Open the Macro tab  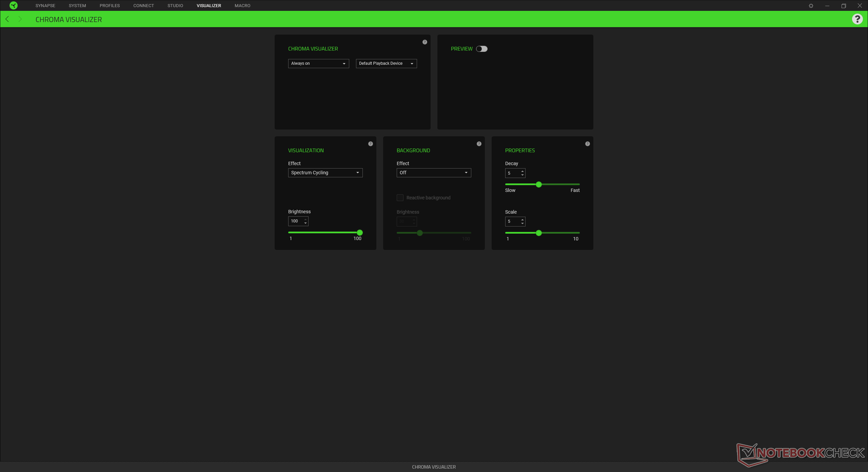click(x=242, y=6)
